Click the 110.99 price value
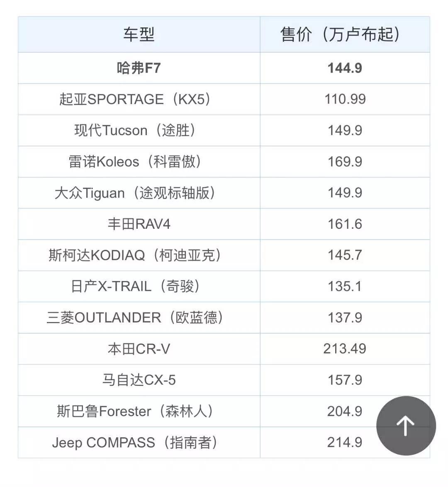The height and width of the screenshot is (487, 448). tap(345, 99)
